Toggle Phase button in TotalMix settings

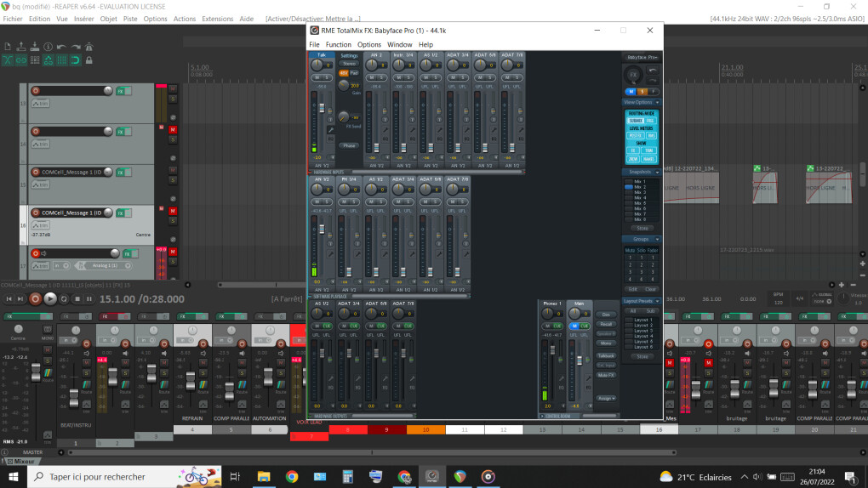tap(349, 145)
